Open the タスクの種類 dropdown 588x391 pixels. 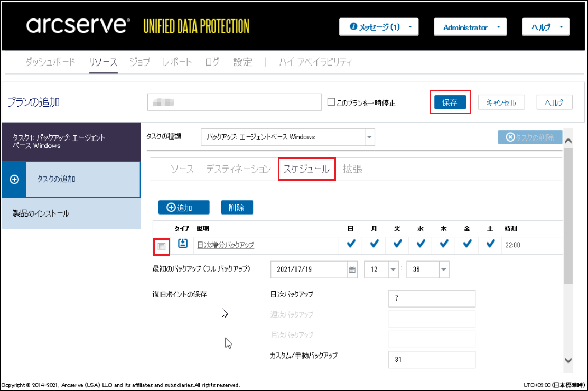(369, 137)
